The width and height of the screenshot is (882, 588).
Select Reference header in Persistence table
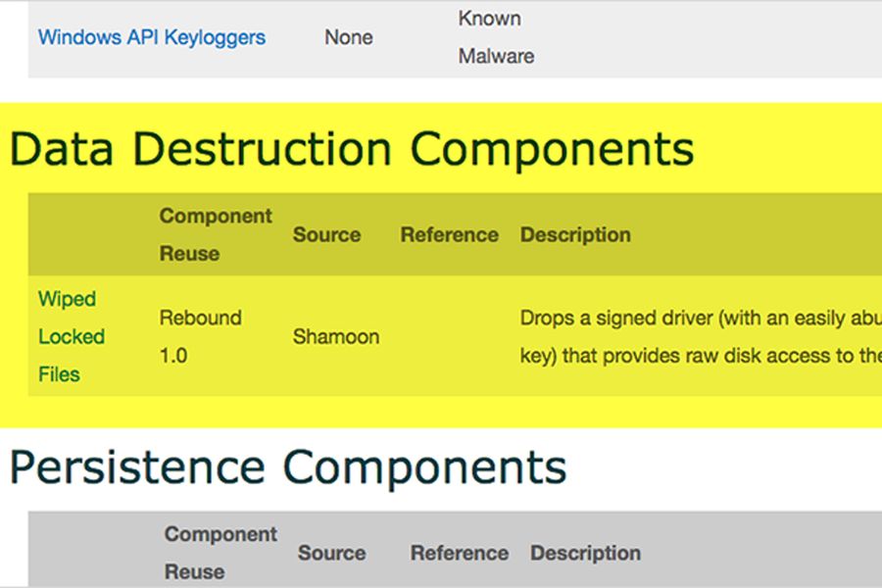point(460,553)
